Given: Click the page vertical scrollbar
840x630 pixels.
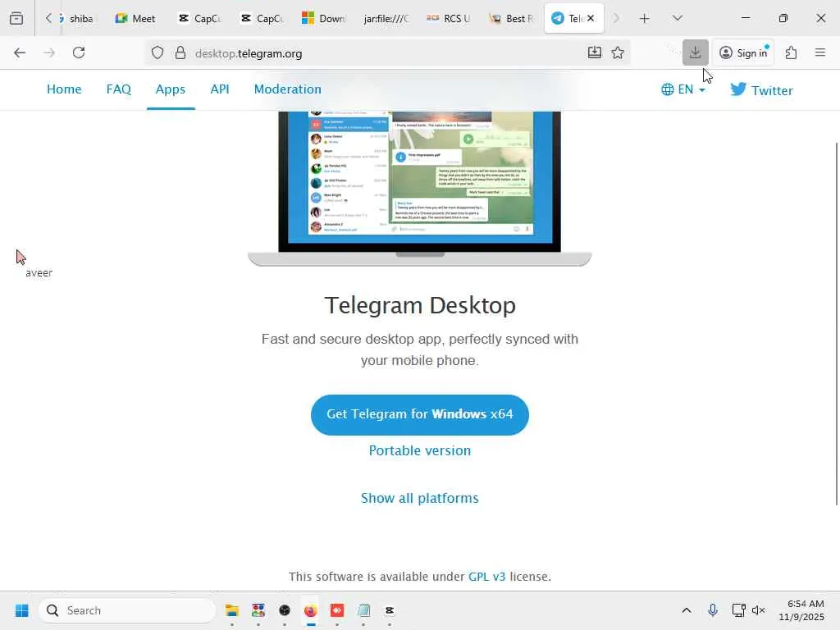Looking at the screenshot, I should [837, 323].
